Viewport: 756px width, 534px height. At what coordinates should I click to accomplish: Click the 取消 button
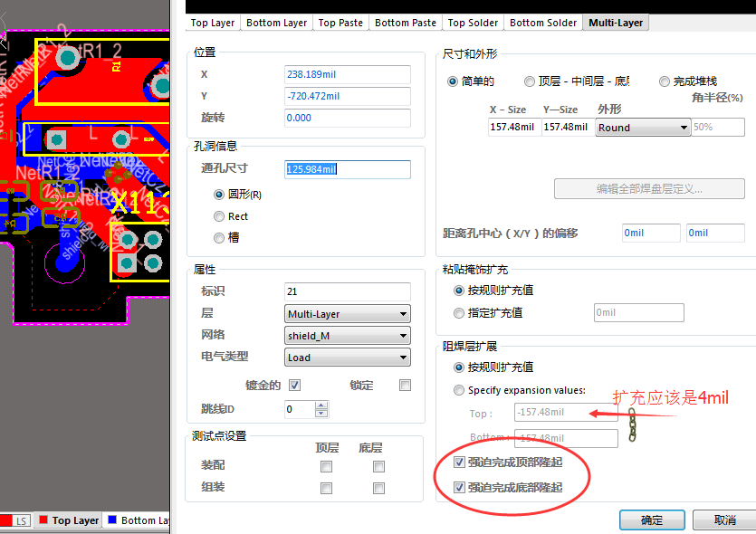724,520
